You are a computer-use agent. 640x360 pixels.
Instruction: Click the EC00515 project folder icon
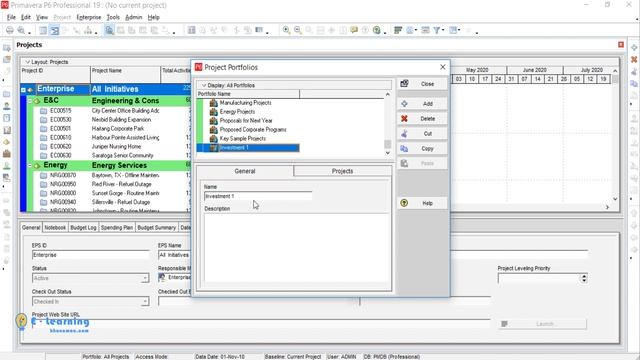[43, 111]
